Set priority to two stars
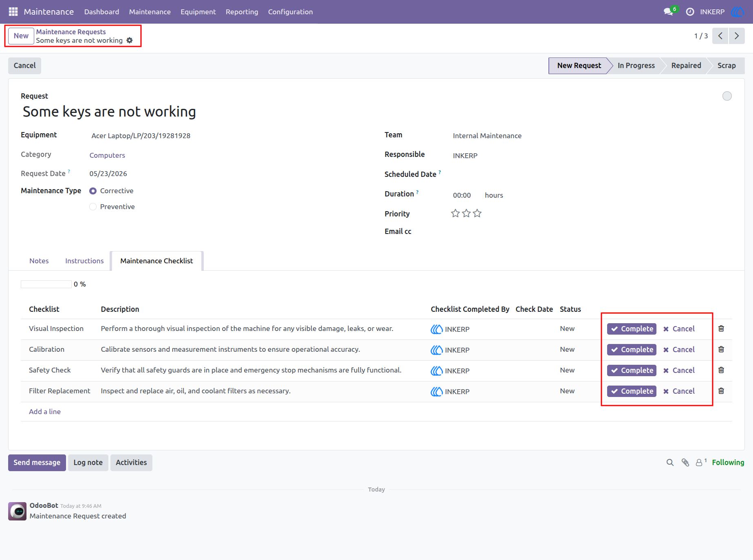753x560 pixels. (467, 213)
